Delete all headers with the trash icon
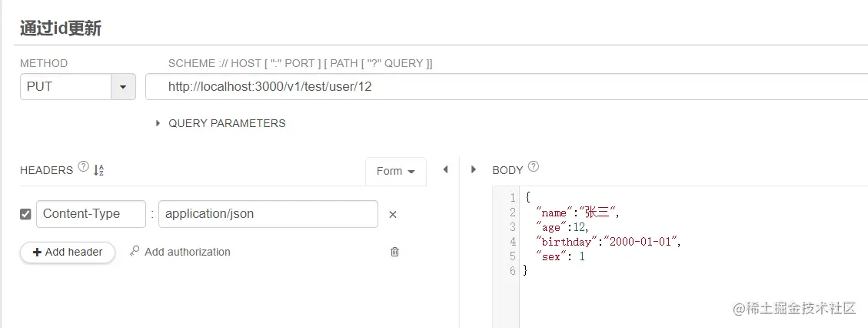The width and height of the screenshot is (868, 328). 394,252
